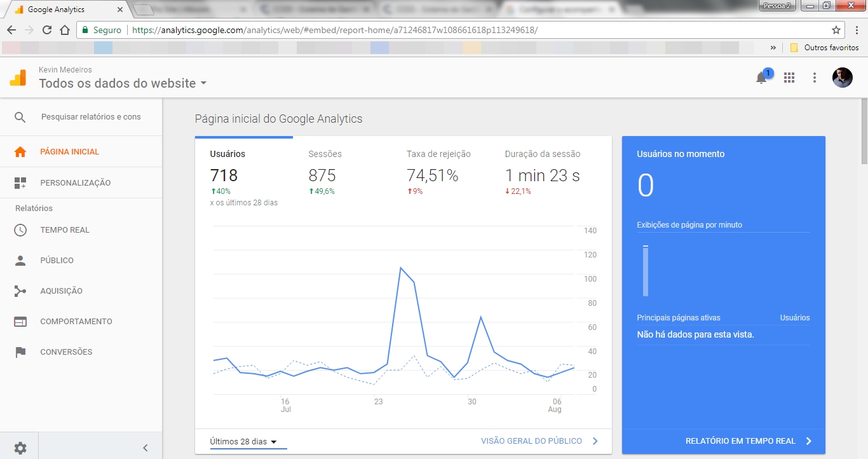Bookmark this page with the star icon
868x459 pixels.
(x=836, y=30)
